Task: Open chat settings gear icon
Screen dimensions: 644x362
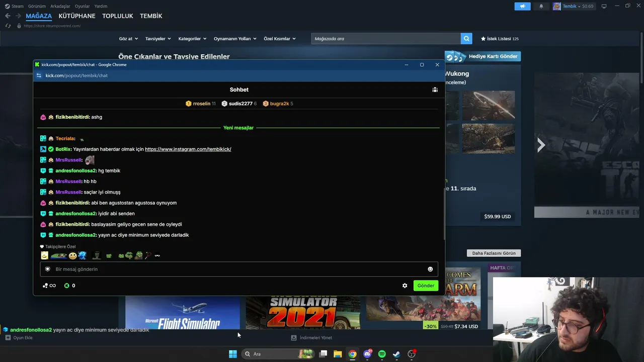Action: pyautogui.click(x=405, y=286)
